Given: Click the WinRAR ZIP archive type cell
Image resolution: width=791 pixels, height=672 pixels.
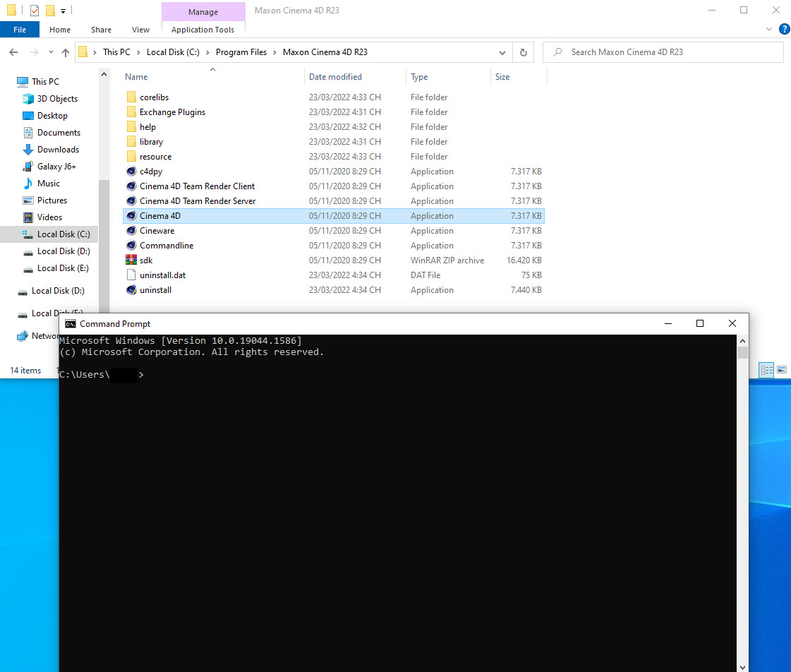Looking at the screenshot, I should [447, 260].
